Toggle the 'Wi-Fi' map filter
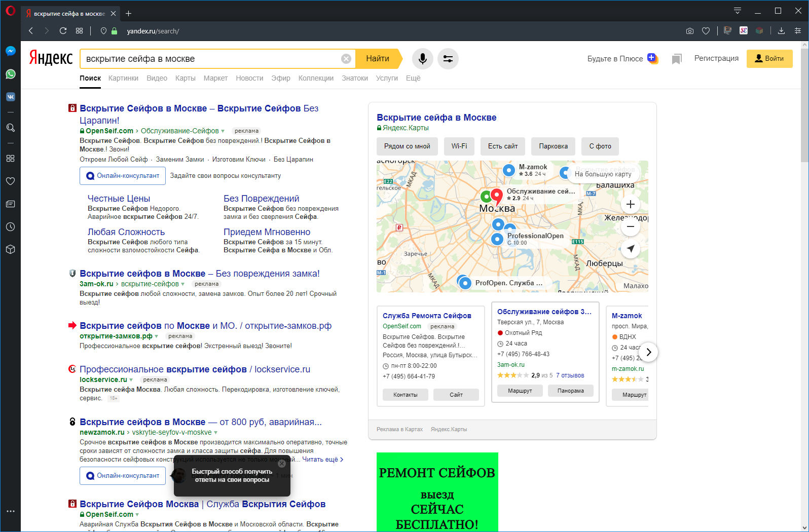Viewport: 809px width, 532px height. (x=459, y=146)
